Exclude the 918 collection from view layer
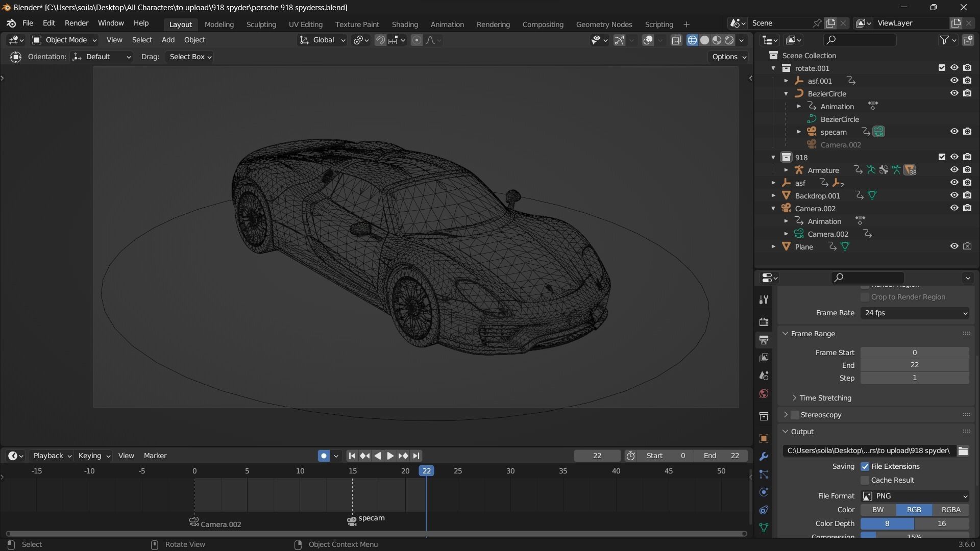 point(942,157)
